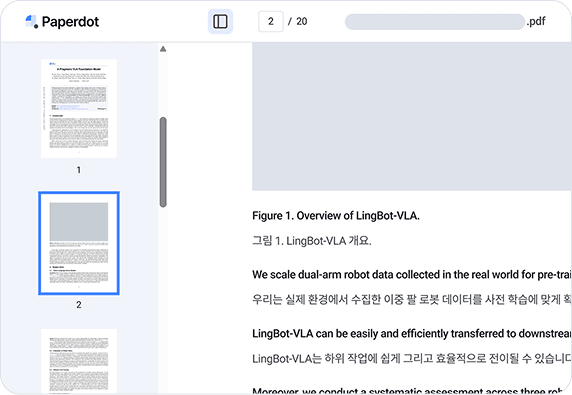572x395 pixels.
Task: Click the Paperdot brand name text
Action: (70, 22)
